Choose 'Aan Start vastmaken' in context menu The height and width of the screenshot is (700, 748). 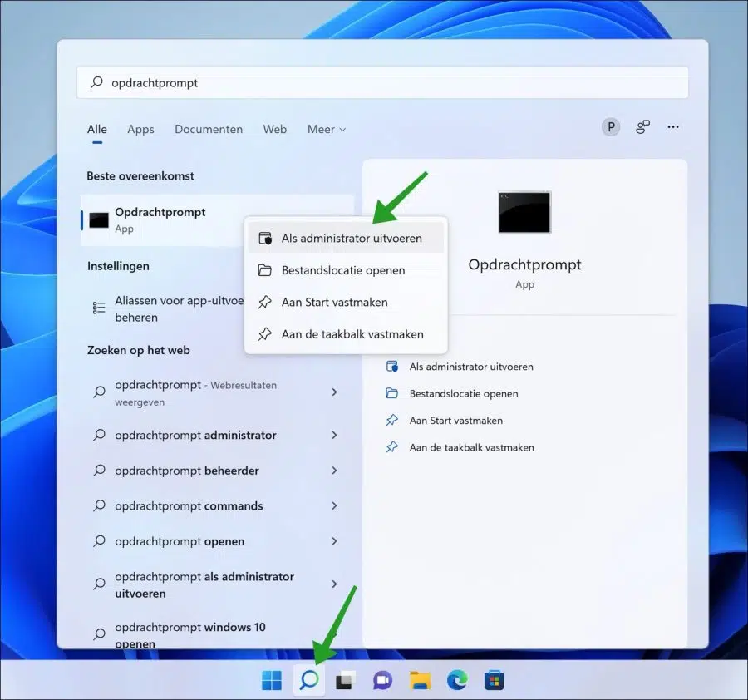pyautogui.click(x=347, y=302)
